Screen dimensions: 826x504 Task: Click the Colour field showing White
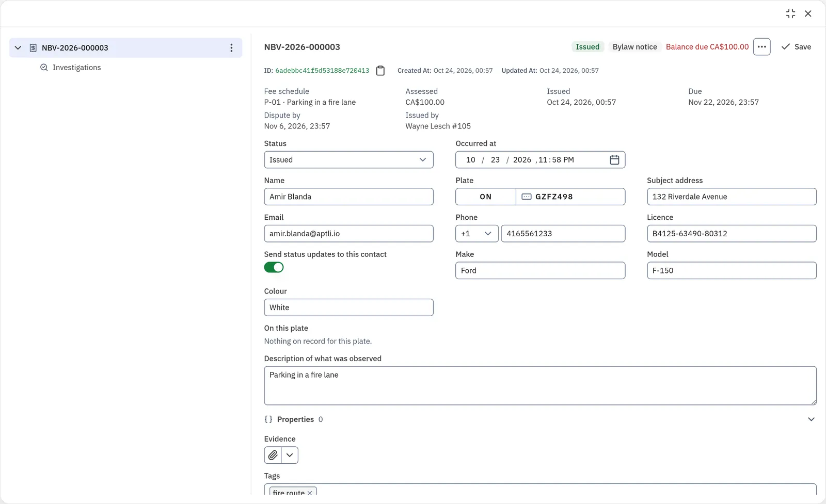[348, 307]
